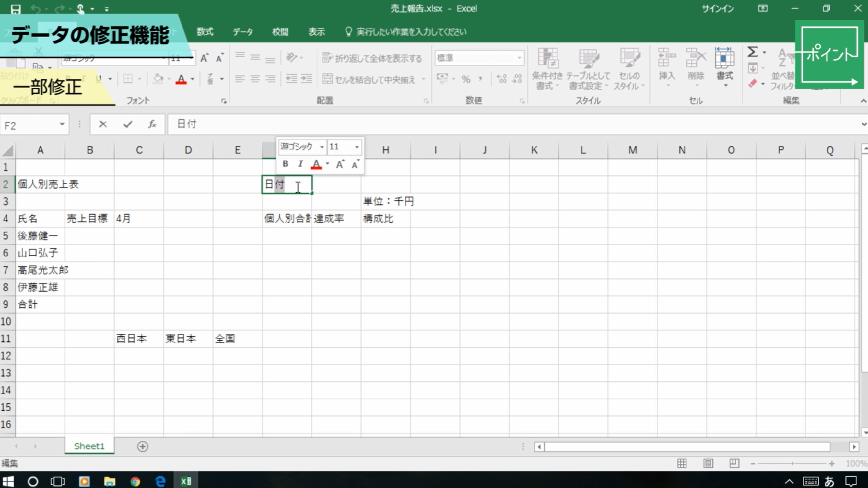Toggle Italic in the mini toolbar
Screen dimensions: 868x488
(x=300, y=164)
